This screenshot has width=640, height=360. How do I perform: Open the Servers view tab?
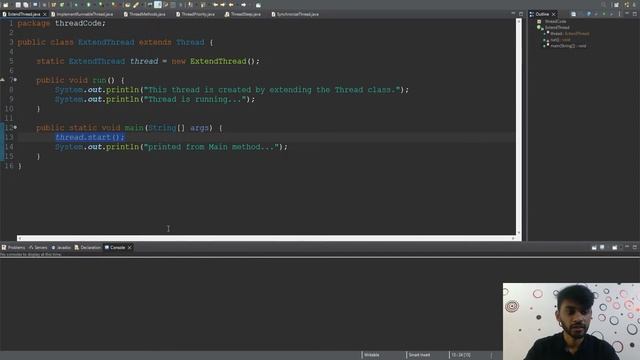[x=38, y=247]
